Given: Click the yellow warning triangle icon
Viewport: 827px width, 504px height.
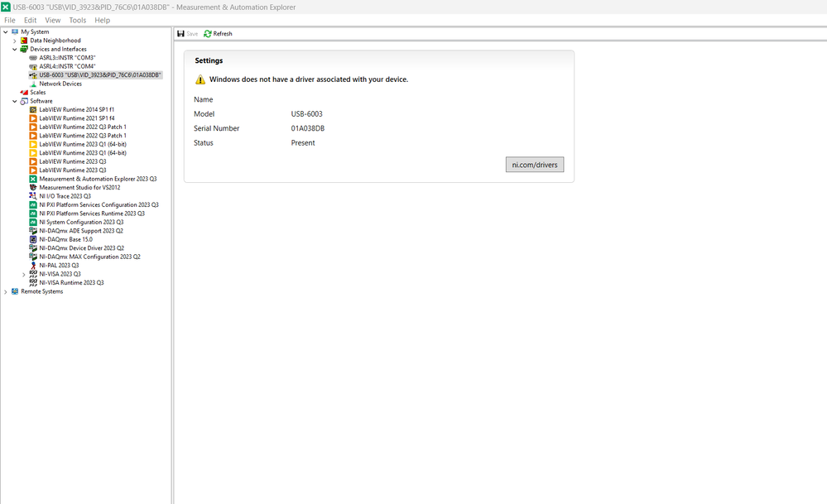Looking at the screenshot, I should point(200,79).
